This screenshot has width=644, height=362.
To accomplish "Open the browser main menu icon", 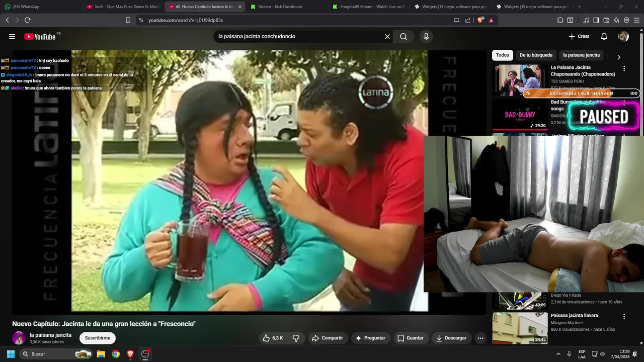I will click(x=637, y=20).
